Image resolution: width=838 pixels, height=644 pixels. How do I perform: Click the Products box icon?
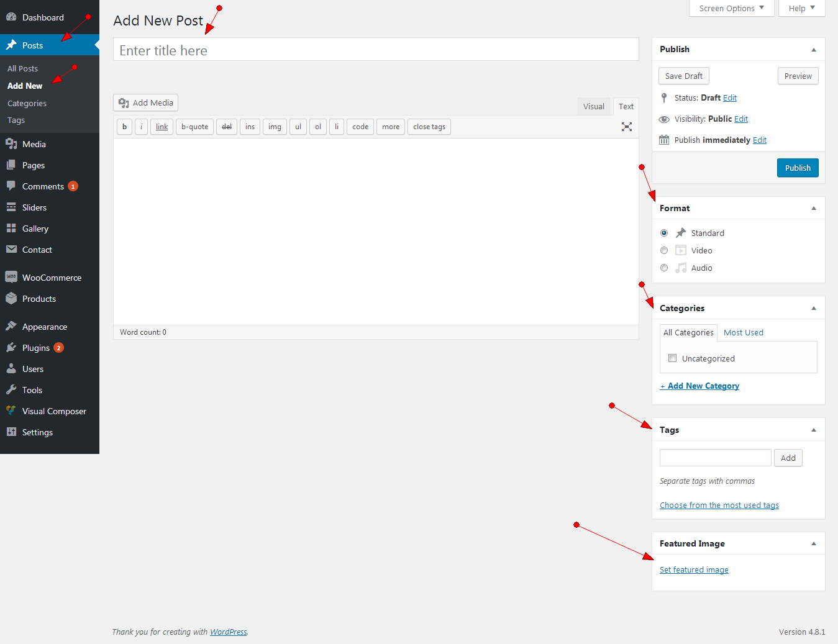pyautogui.click(x=11, y=299)
